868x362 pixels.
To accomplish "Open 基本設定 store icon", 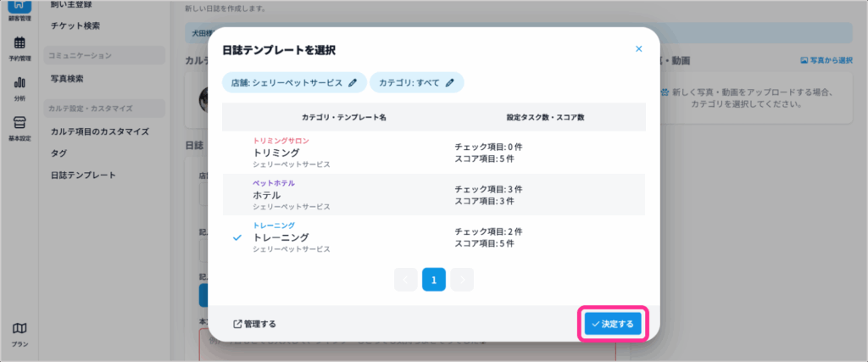I will point(19,127).
